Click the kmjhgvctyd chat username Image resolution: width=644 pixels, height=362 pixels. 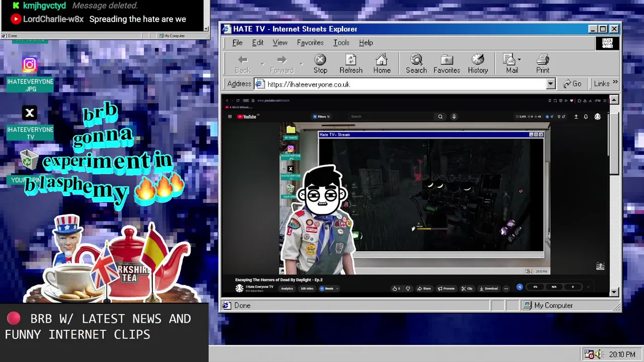44,6
